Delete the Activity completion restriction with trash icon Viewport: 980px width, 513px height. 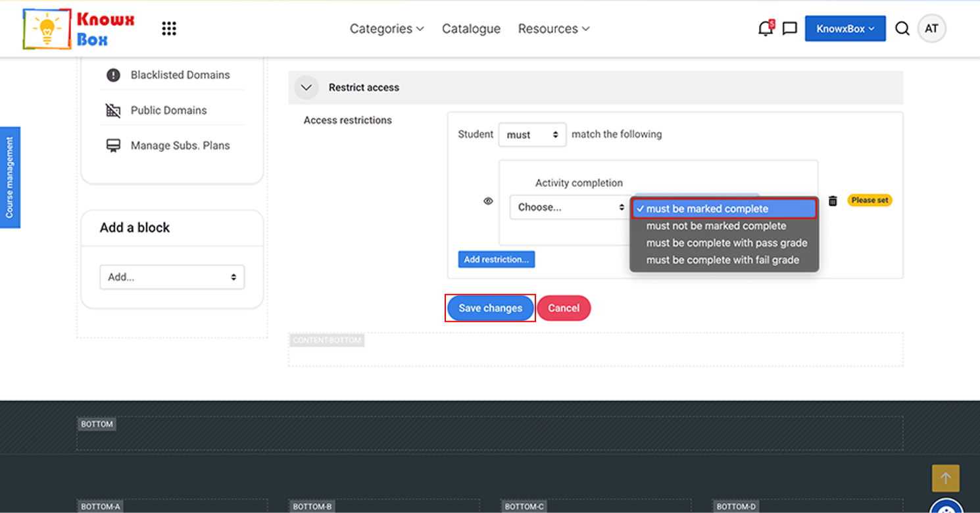(833, 201)
